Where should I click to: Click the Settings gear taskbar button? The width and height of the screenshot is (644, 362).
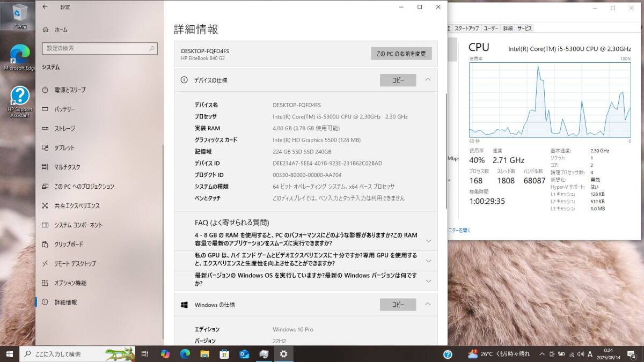click(283, 354)
